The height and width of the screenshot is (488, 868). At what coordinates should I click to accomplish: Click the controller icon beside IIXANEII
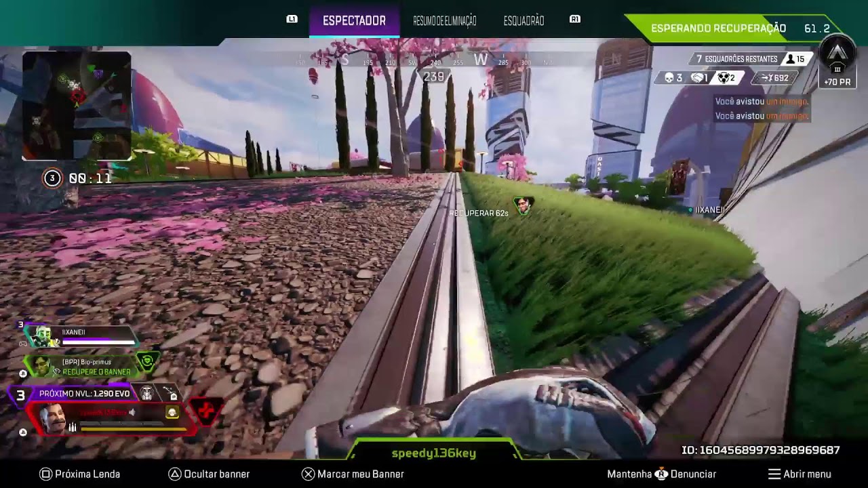click(23, 343)
